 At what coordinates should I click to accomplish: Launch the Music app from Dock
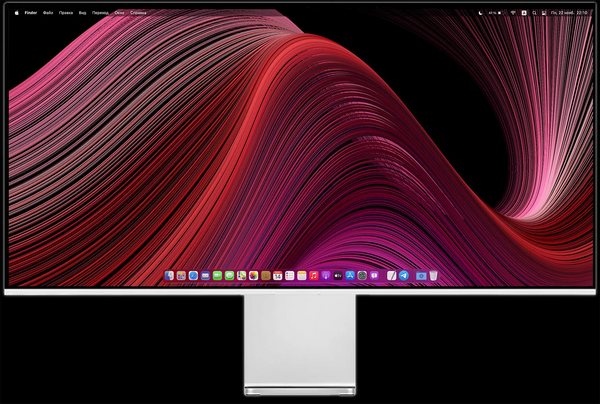click(x=314, y=275)
